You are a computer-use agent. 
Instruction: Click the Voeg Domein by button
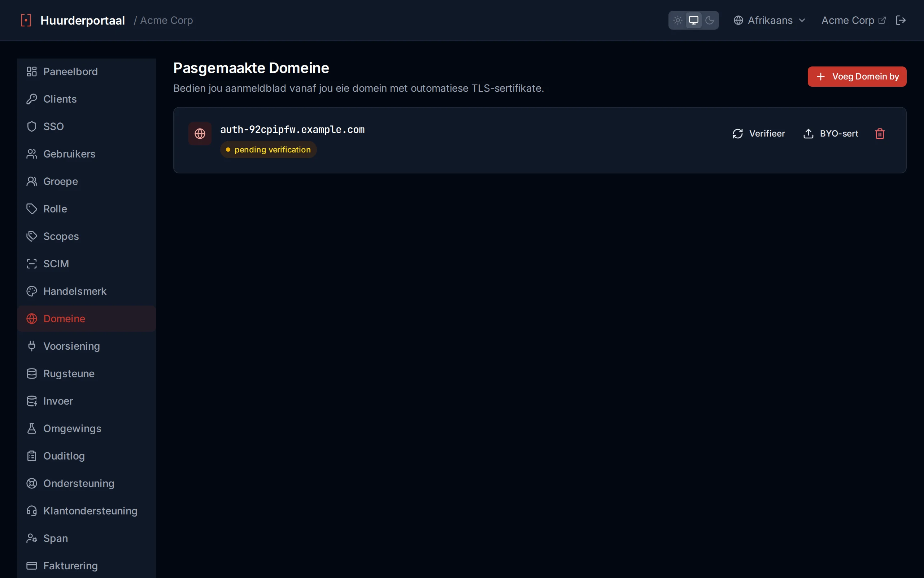(x=857, y=77)
